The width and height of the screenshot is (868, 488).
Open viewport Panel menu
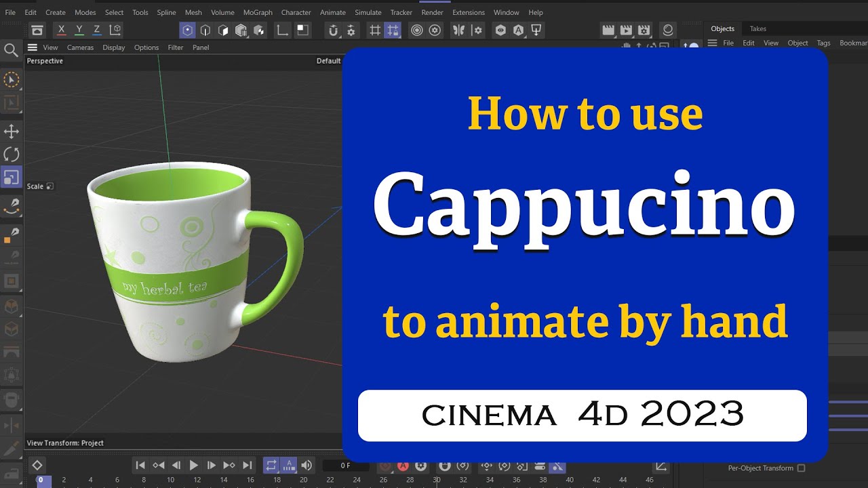coord(201,47)
